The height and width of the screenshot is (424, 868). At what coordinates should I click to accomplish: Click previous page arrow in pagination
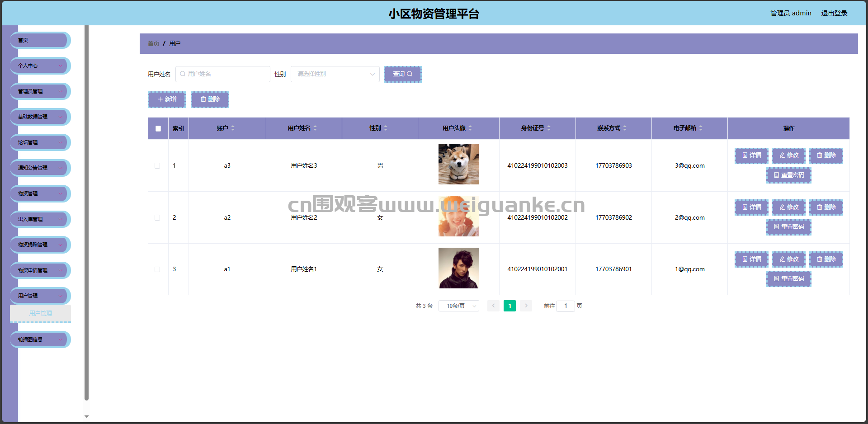493,306
